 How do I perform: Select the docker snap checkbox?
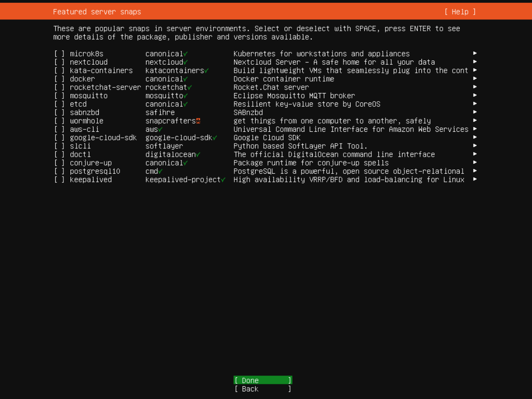coord(59,79)
